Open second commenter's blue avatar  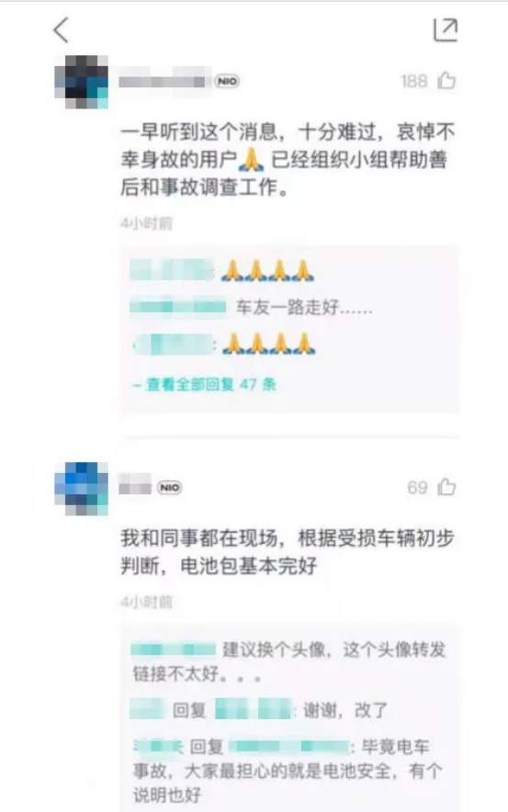[82, 489]
